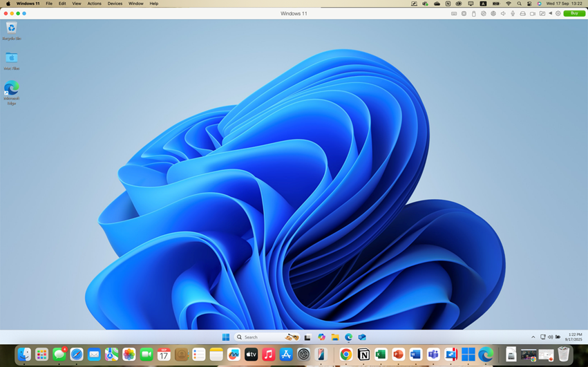Open the Mac Files folder on desktop

[12, 60]
